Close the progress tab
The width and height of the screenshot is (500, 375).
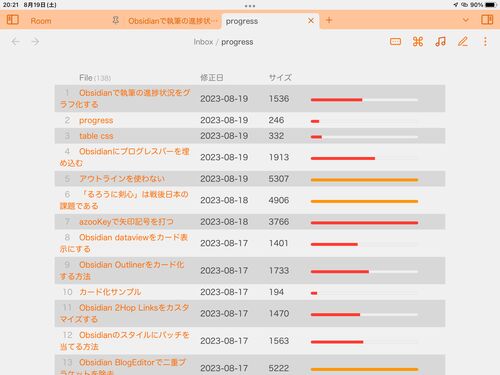tap(311, 21)
